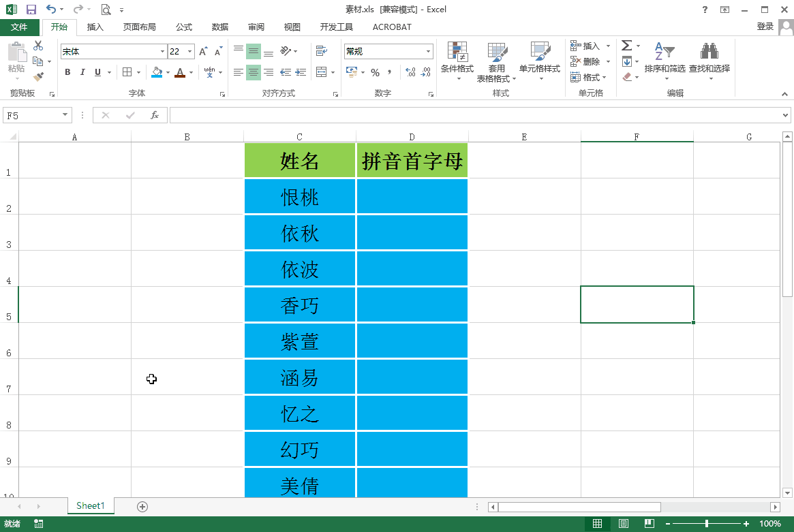Decrease decimal places
The height and width of the screenshot is (532, 794).
tap(426, 72)
